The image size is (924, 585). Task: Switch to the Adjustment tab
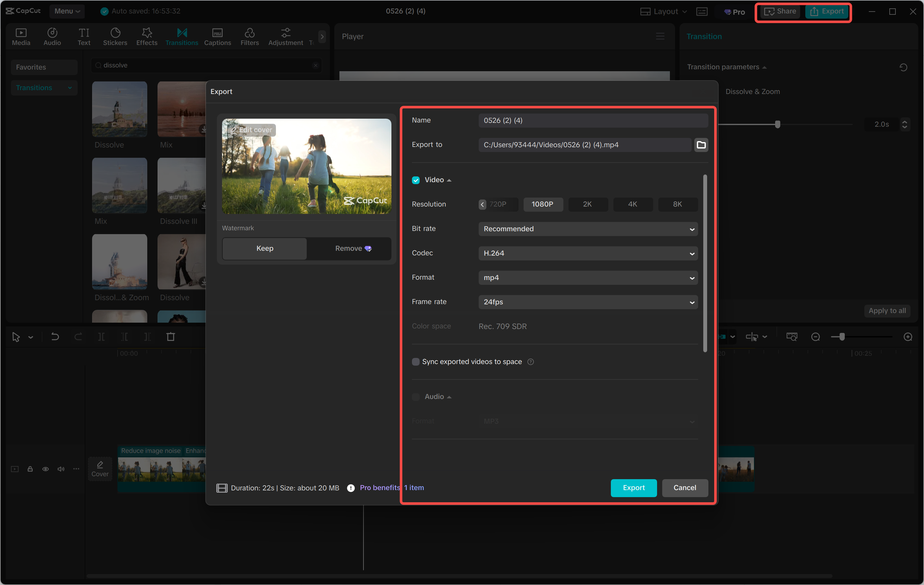(285, 37)
